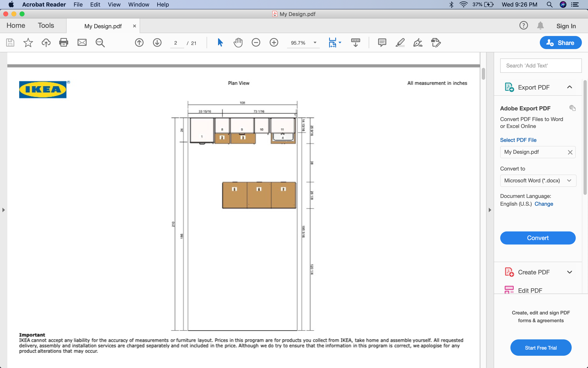This screenshot has height=368, width=588.
Task: Zoom out with minus icon
Action: coord(256,43)
